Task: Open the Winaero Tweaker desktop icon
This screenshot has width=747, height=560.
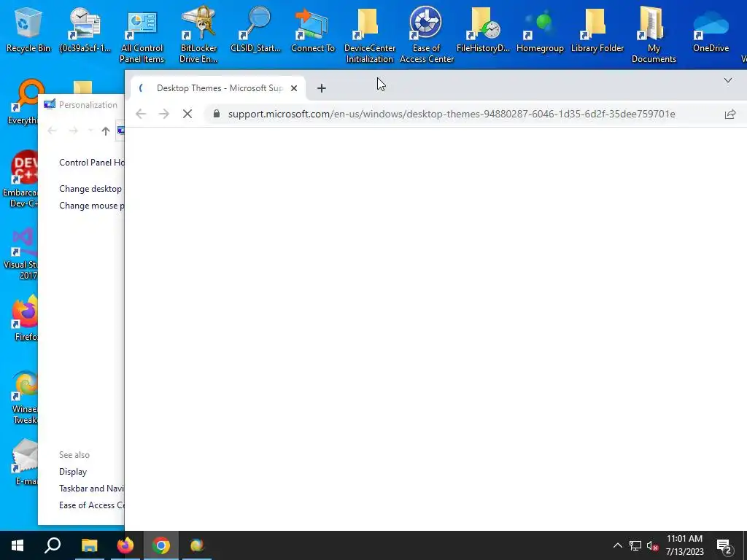Action: point(25,397)
